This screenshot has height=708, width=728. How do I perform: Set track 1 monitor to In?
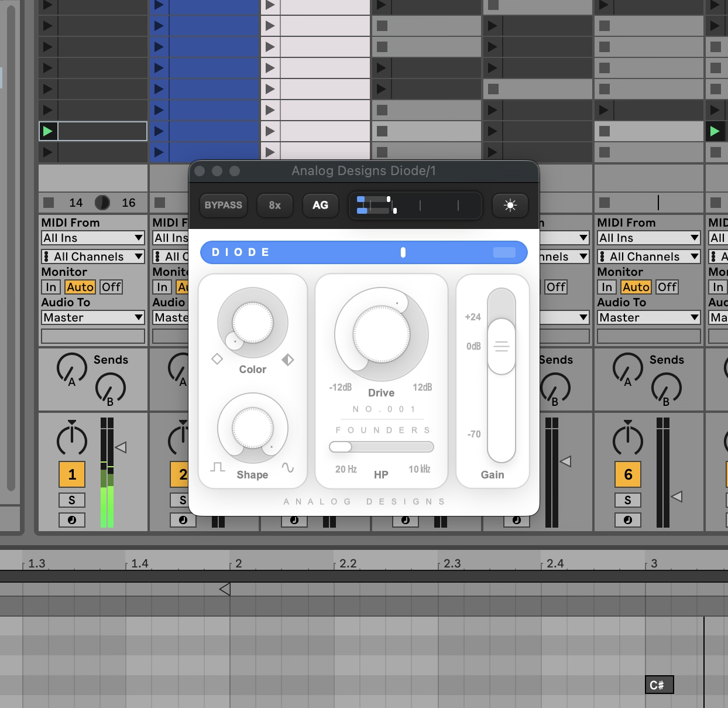(51, 287)
